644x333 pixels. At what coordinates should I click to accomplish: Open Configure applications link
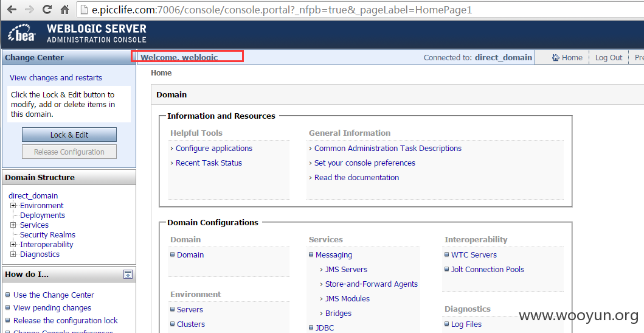click(214, 149)
